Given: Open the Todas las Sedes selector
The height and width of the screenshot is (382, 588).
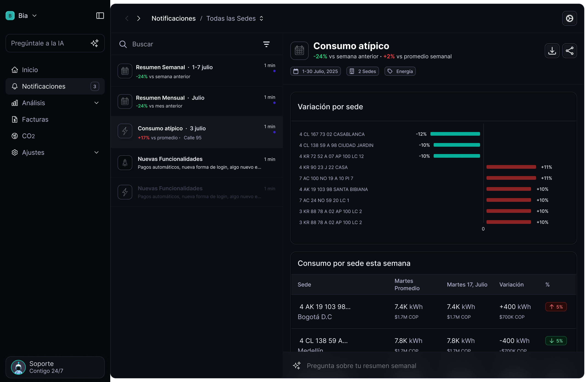Looking at the screenshot, I should point(235,19).
